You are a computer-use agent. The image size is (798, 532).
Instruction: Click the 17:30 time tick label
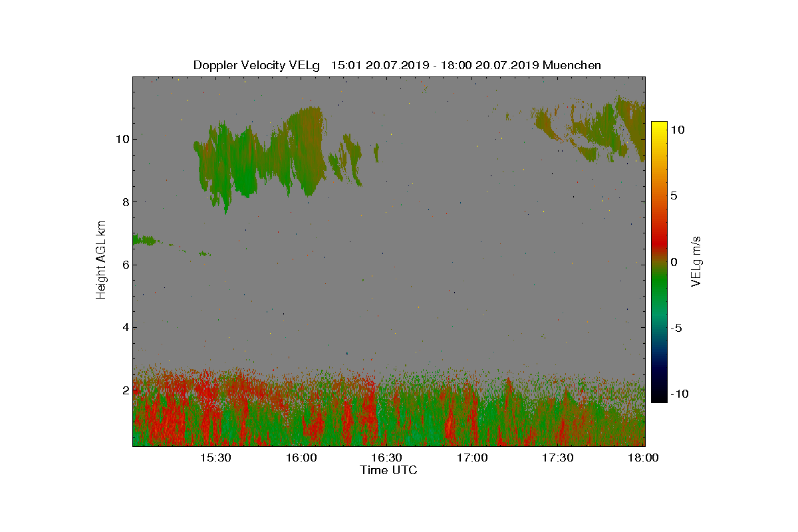pos(558,458)
